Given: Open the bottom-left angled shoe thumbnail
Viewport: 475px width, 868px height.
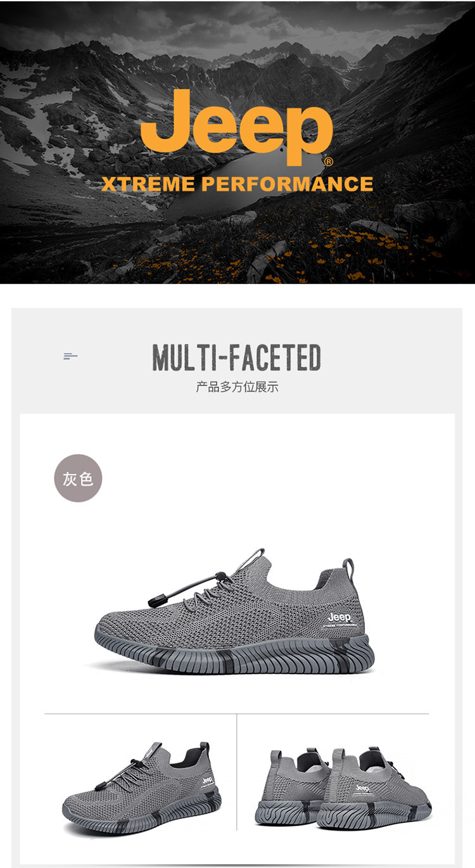Looking at the screenshot, I should point(142,788).
